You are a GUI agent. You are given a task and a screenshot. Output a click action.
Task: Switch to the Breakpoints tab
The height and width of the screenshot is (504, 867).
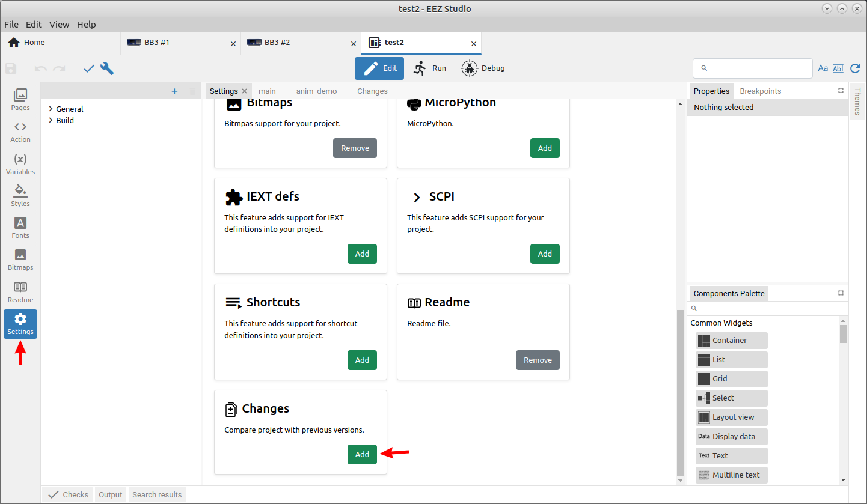click(760, 91)
